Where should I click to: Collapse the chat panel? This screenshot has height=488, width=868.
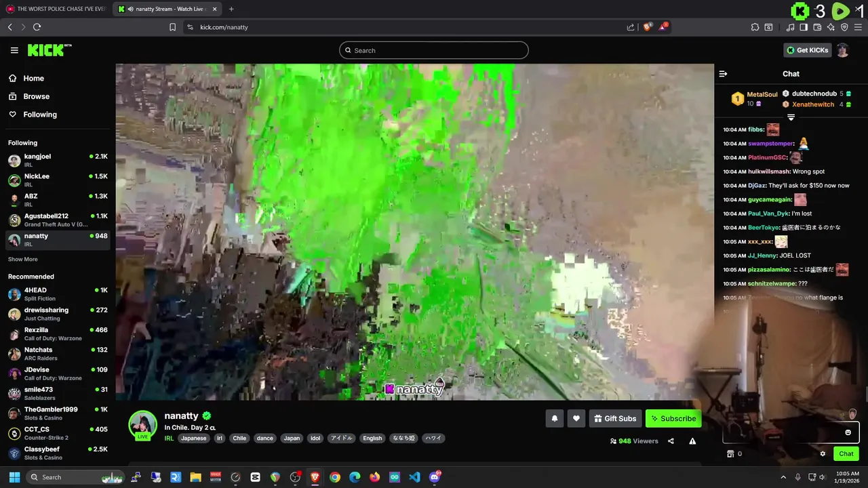[x=723, y=74]
